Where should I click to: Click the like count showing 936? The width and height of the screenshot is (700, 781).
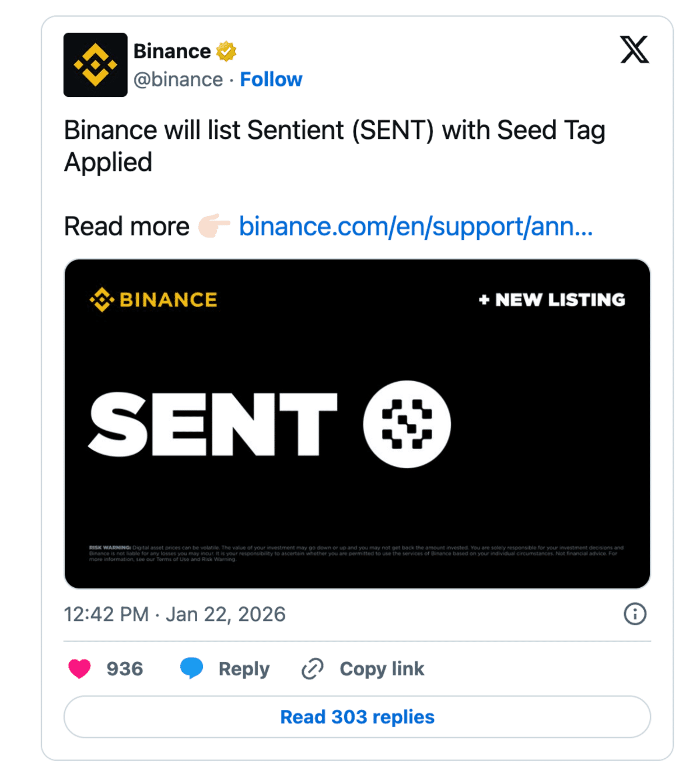point(124,668)
